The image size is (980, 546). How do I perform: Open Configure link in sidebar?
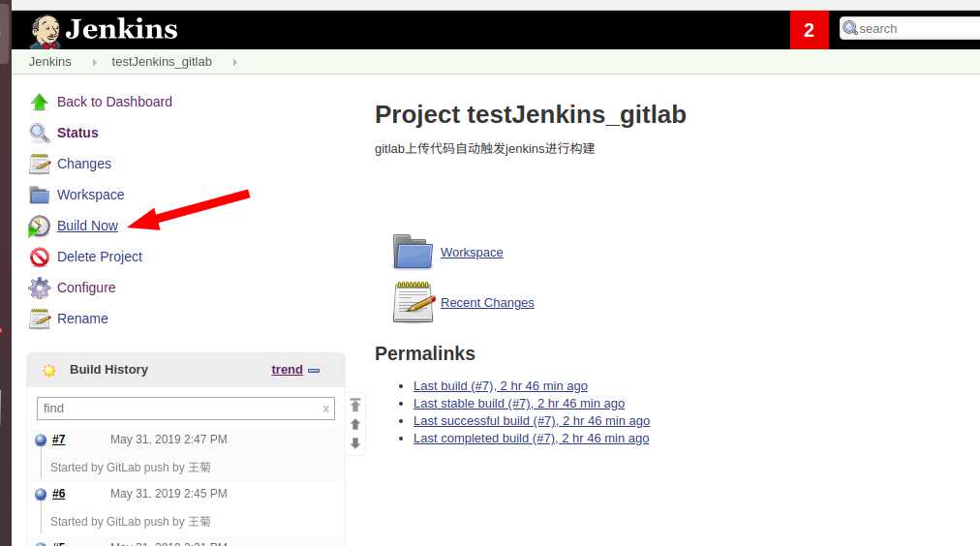pos(86,288)
